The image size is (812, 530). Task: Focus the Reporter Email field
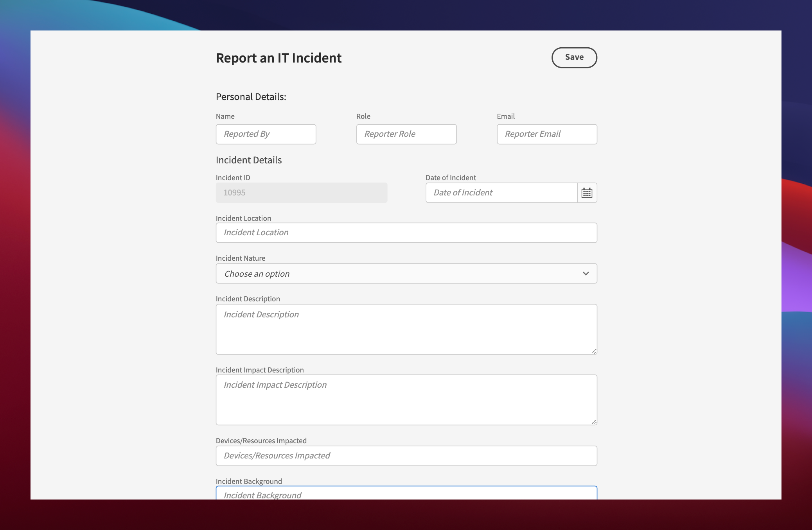coord(547,134)
